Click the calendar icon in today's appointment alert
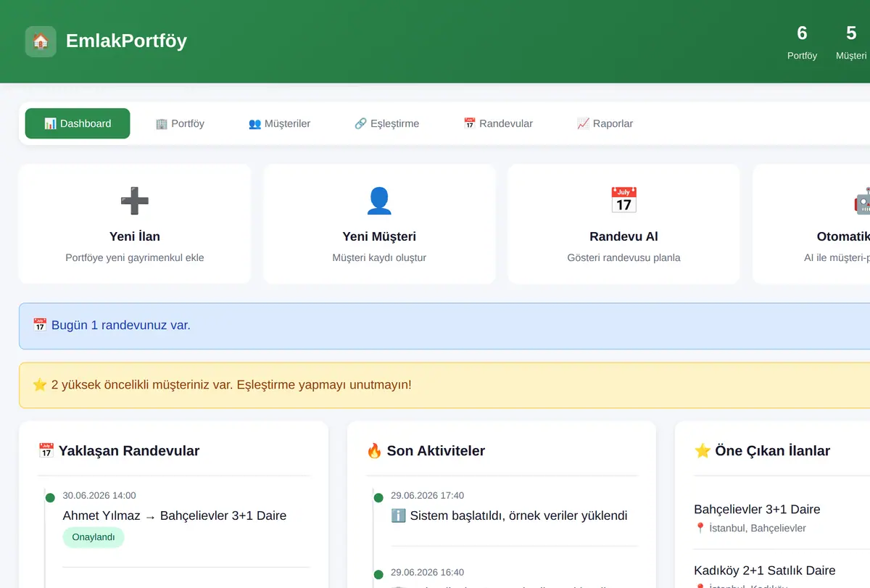This screenshot has height=588, width=870. (40, 326)
